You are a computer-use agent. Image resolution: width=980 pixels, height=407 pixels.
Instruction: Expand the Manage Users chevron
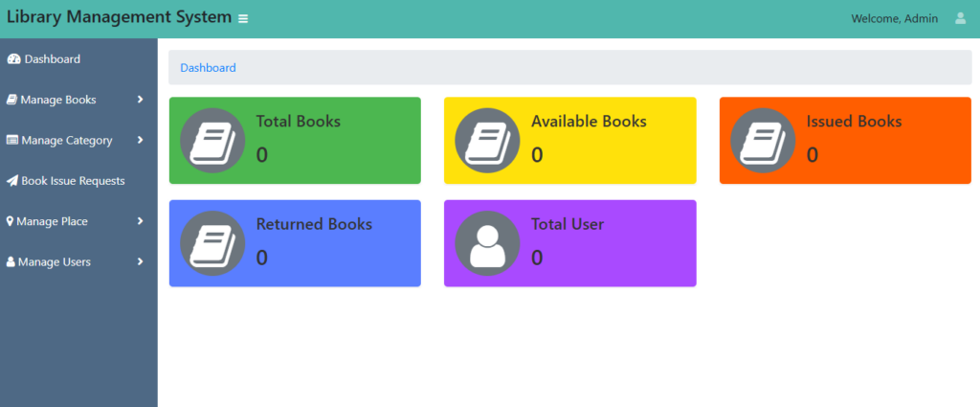141,262
